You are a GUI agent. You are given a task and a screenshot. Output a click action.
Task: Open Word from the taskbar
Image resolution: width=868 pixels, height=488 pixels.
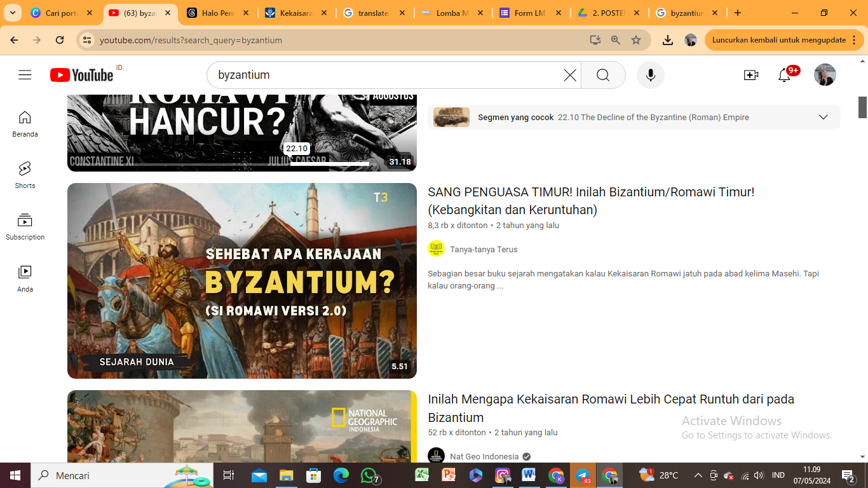pyautogui.click(x=529, y=475)
